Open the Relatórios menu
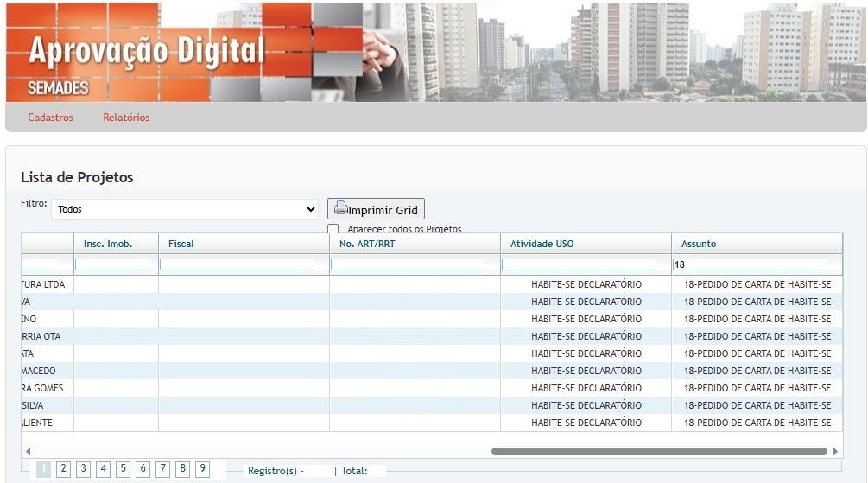The width and height of the screenshot is (868, 483). coord(126,118)
